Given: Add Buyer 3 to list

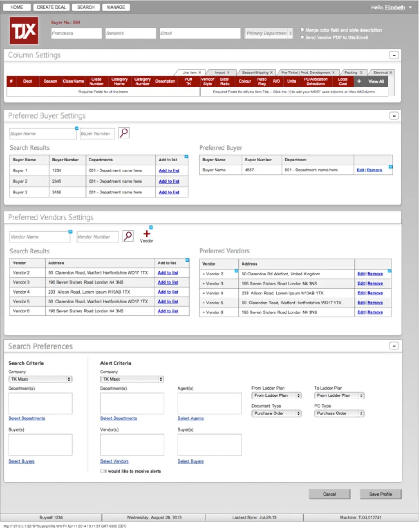Looking at the screenshot, I should [x=169, y=192].
